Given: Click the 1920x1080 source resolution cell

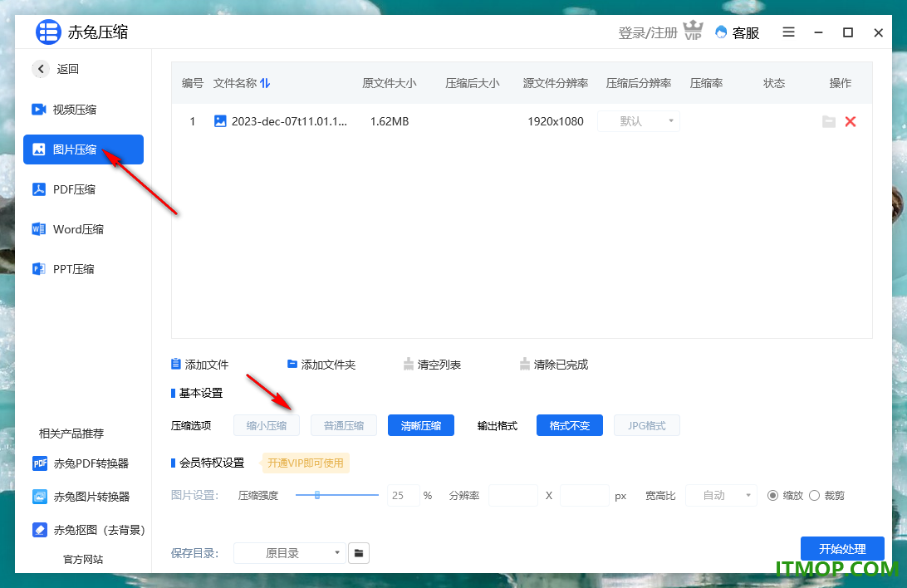Looking at the screenshot, I should (x=556, y=121).
